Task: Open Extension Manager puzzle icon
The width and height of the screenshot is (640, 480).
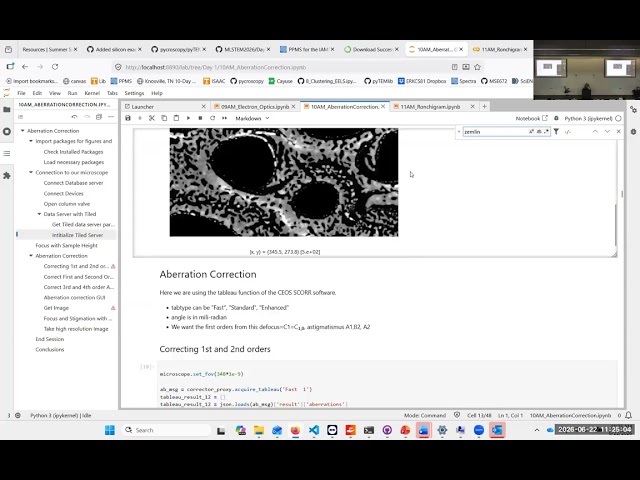Action: (7, 176)
